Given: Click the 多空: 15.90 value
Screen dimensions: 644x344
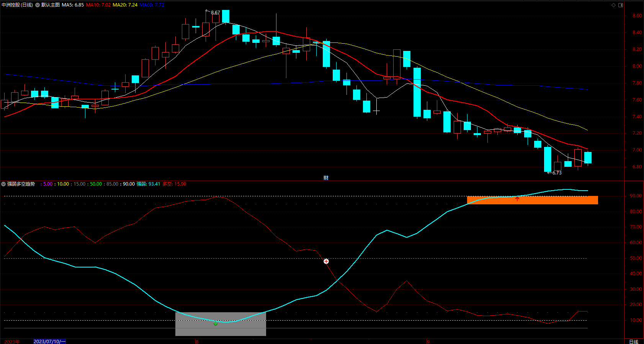Looking at the screenshot, I should (x=174, y=184).
